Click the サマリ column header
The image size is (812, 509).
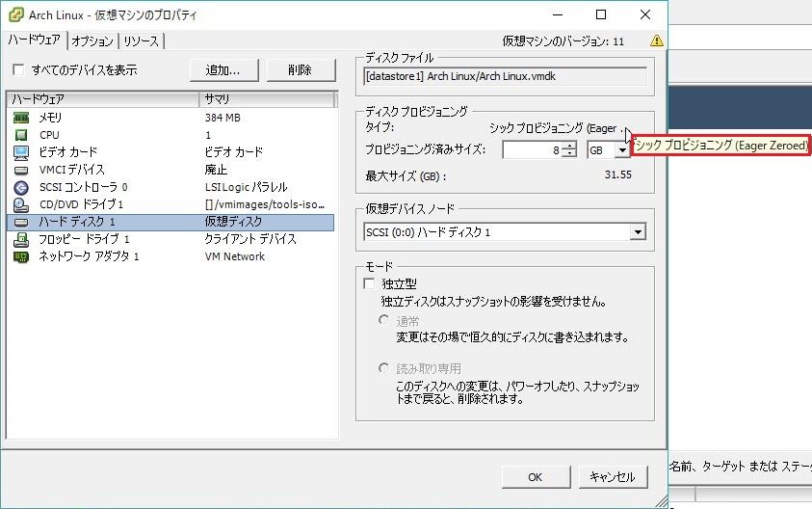pyautogui.click(x=267, y=99)
